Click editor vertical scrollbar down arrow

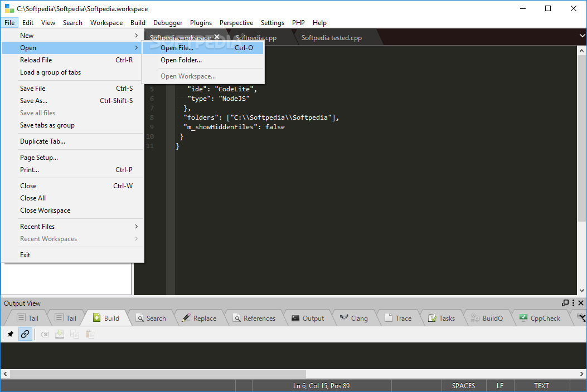point(581,290)
